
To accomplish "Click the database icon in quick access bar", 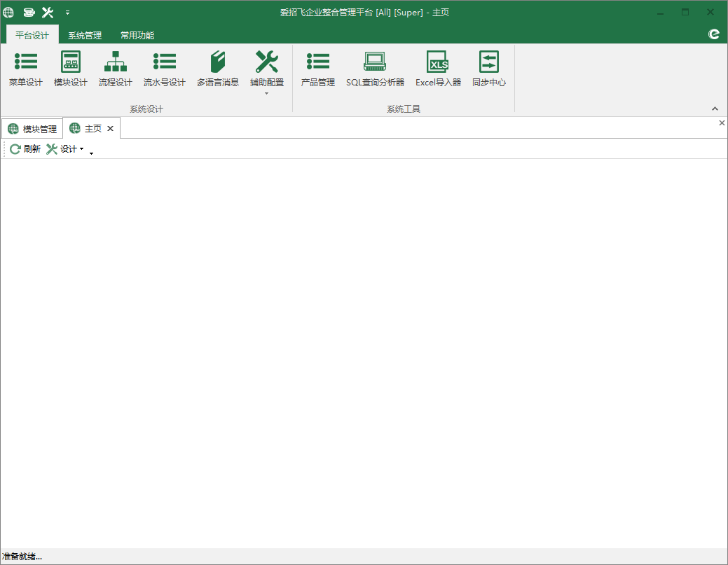I will pyautogui.click(x=29, y=13).
